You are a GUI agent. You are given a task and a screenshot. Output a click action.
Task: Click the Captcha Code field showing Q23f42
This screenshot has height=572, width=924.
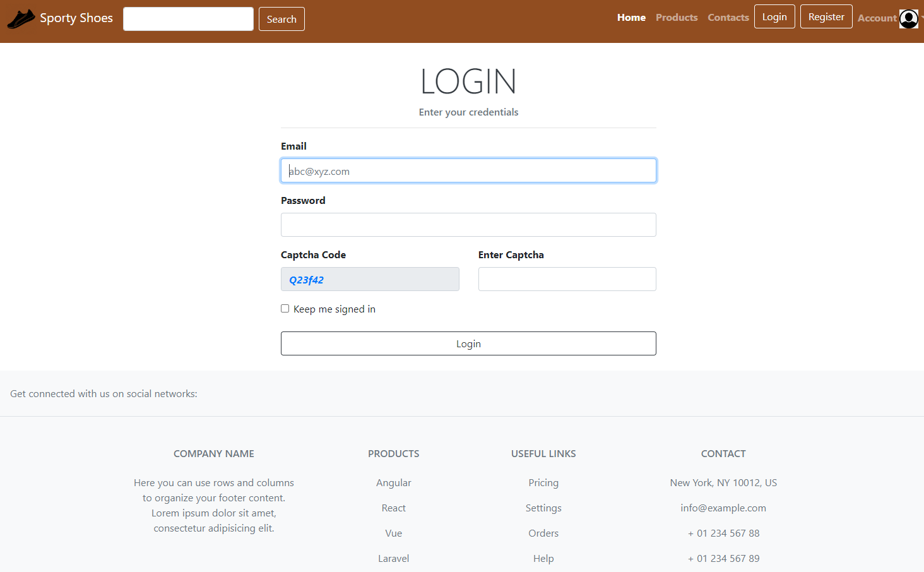click(x=370, y=279)
